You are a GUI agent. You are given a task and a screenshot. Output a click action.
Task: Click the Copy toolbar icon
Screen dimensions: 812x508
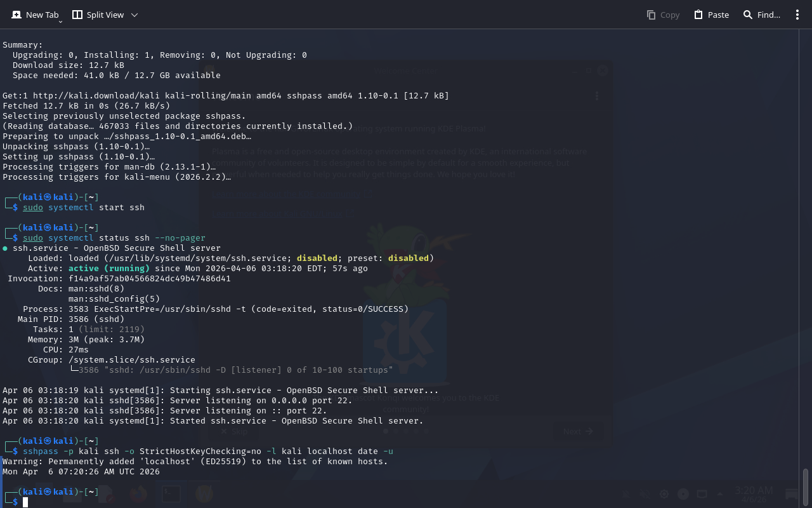[663, 15]
